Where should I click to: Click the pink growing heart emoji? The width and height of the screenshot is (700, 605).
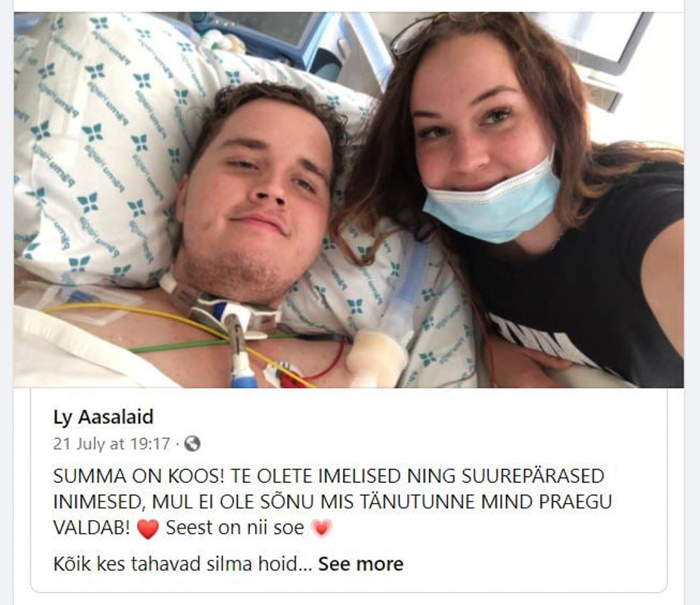(x=322, y=528)
